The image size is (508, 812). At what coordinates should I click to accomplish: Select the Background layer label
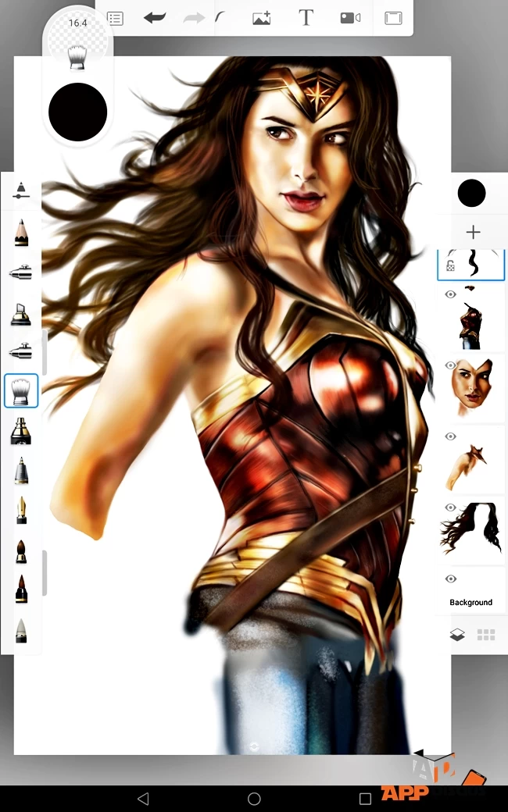(470, 602)
